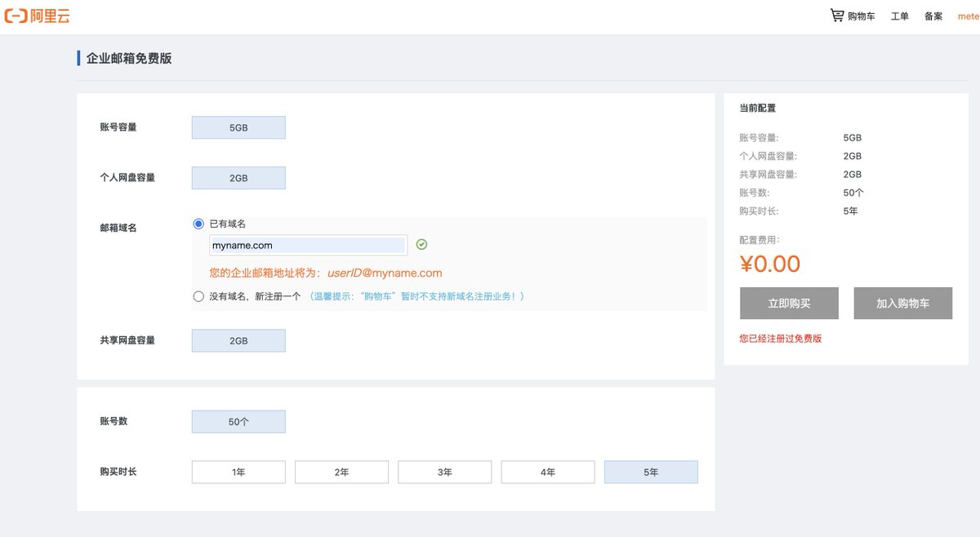The height and width of the screenshot is (537, 980).
Task: Click the 加入购物车 button
Action: pyautogui.click(x=903, y=303)
